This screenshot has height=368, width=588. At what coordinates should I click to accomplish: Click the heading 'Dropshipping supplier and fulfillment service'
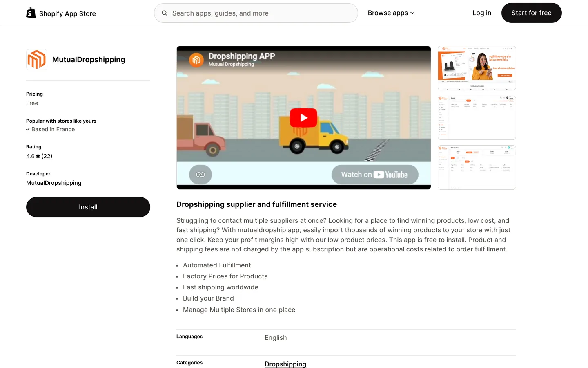[x=256, y=204]
